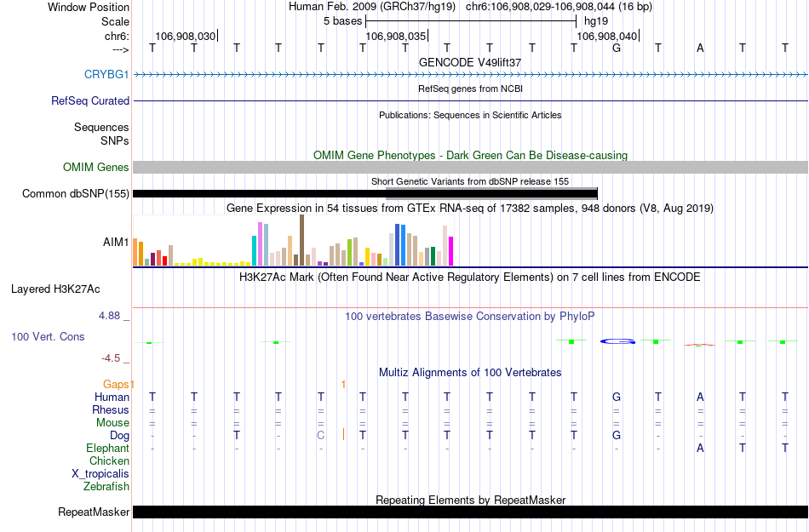Click the Rhesus alignment row label
Viewport: 809px width, 532px height.
pos(111,409)
